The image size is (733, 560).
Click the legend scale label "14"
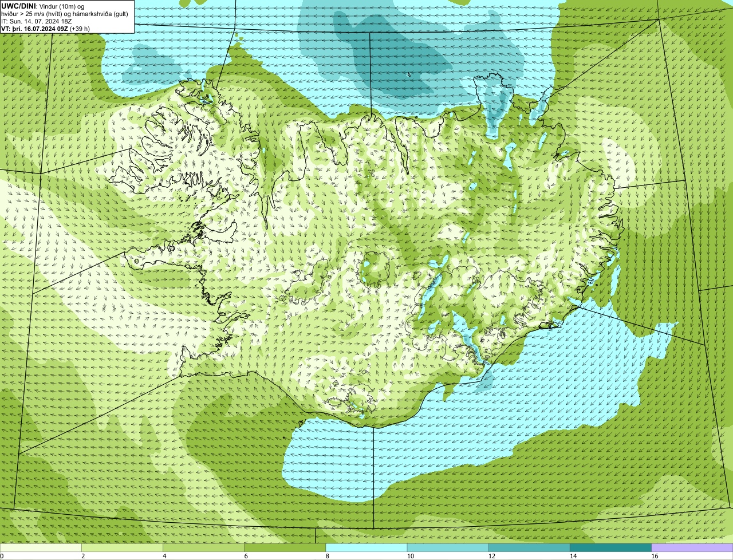click(x=573, y=556)
